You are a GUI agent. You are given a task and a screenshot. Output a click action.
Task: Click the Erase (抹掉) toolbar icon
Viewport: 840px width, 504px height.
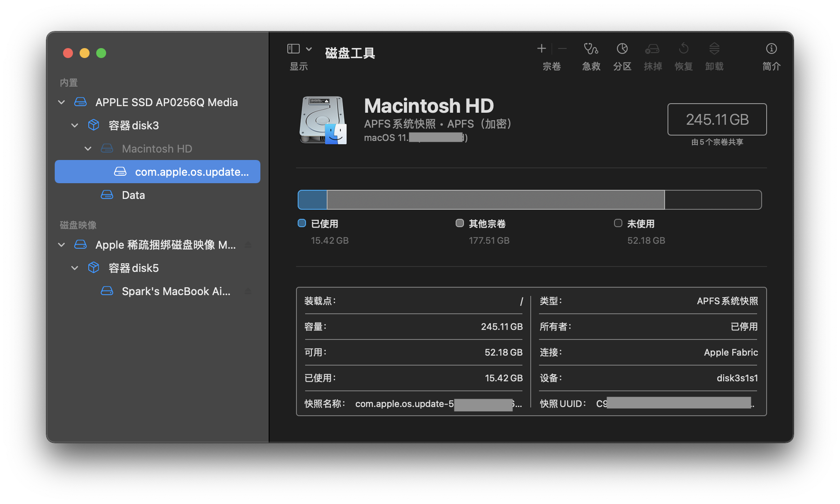click(x=652, y=49)
